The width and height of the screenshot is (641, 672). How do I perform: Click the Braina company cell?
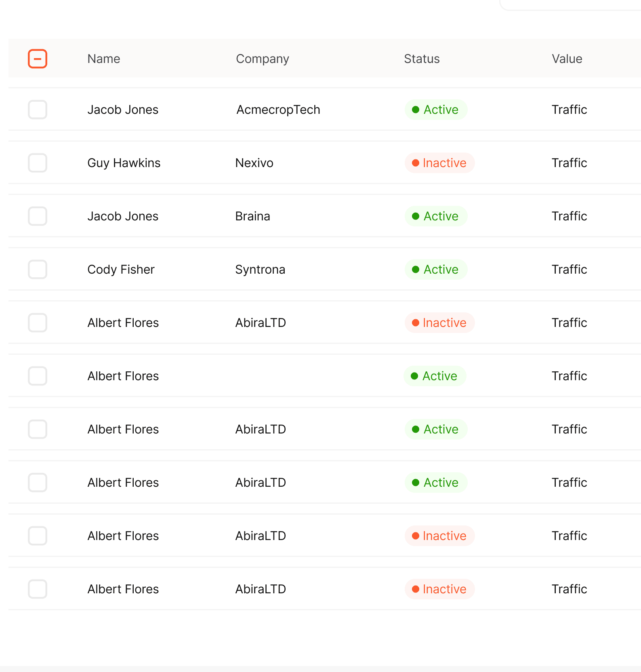pos(252,216)
